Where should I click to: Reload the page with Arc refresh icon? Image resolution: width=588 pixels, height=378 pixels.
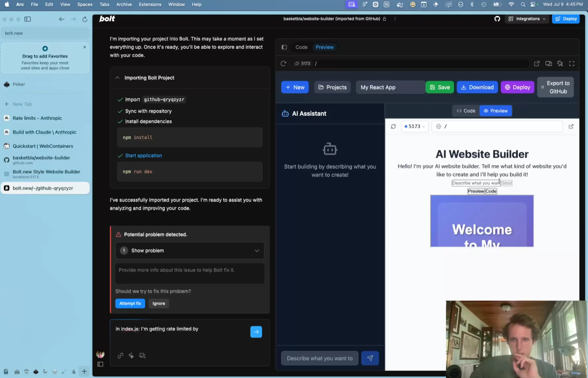85,19
